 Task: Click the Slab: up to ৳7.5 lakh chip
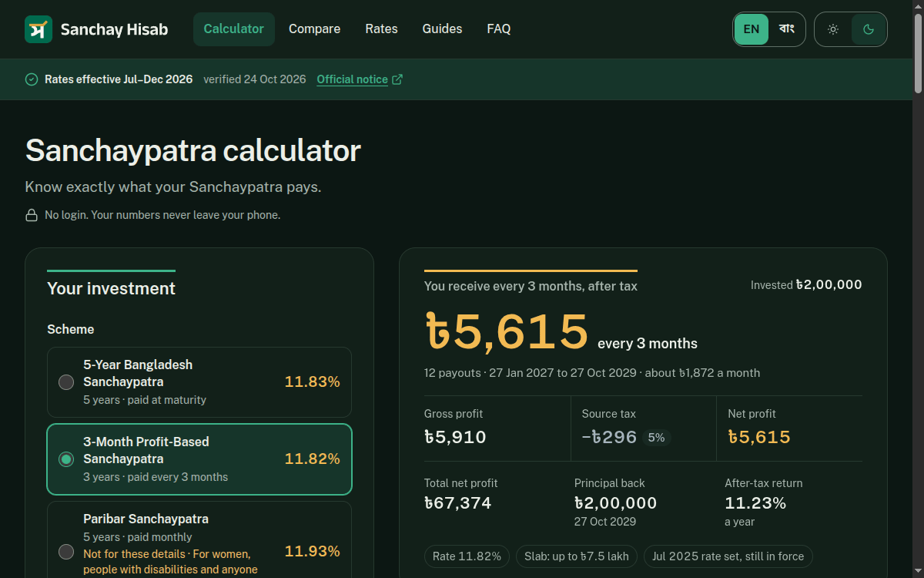pyautogui.click(x=577, y=556)
